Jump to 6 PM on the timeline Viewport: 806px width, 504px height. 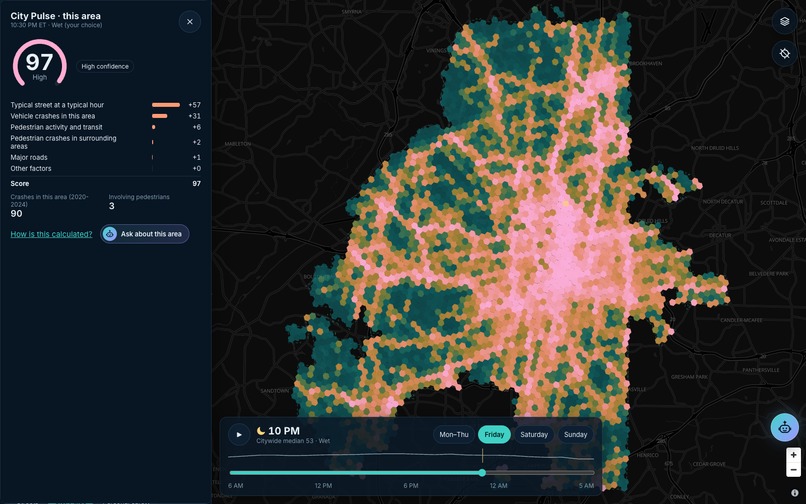411,485
